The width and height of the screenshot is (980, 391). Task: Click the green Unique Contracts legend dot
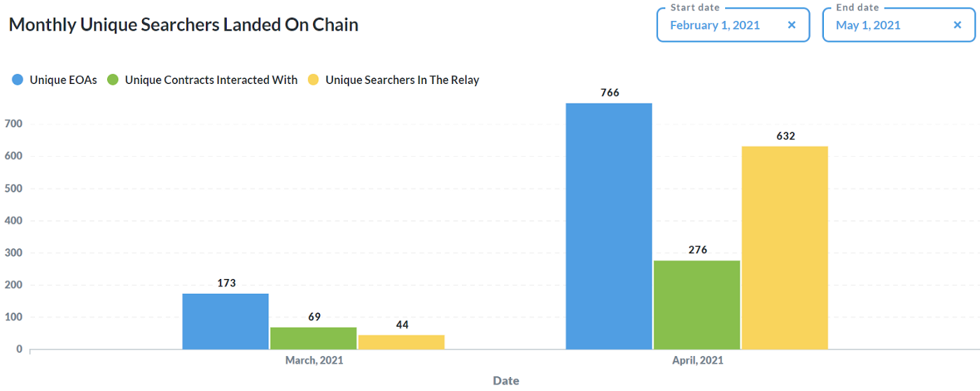[113, 80]
